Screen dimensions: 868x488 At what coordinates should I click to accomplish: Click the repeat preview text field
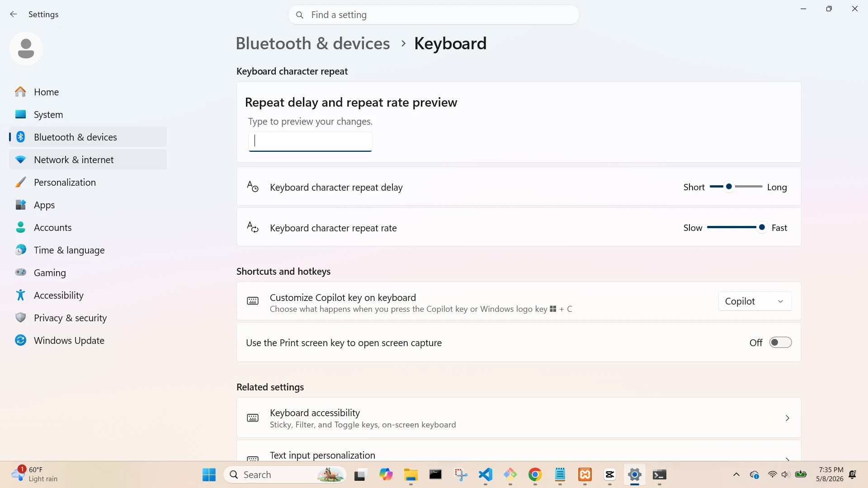(310, 141)
